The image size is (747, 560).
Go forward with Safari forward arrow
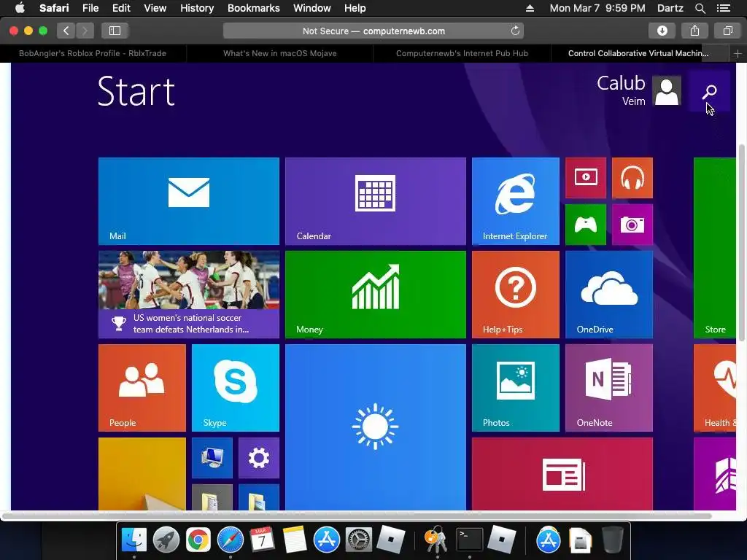tap(85, 31)
